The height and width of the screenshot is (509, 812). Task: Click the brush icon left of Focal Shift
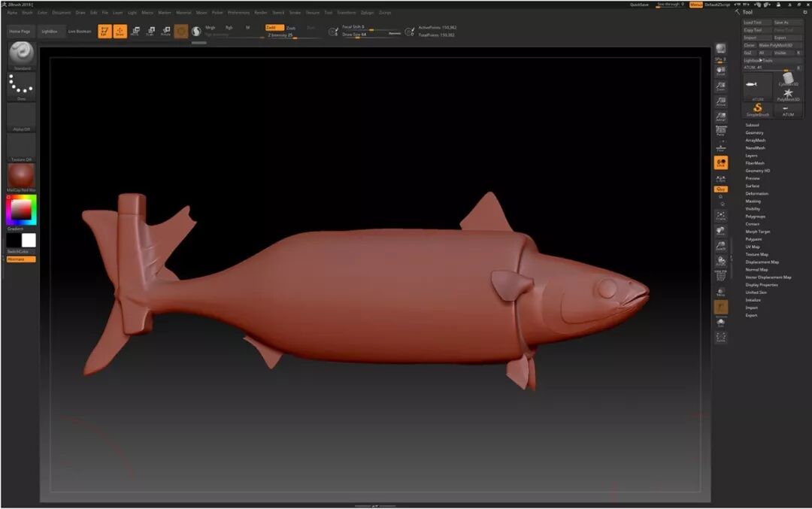click(333, 32)
